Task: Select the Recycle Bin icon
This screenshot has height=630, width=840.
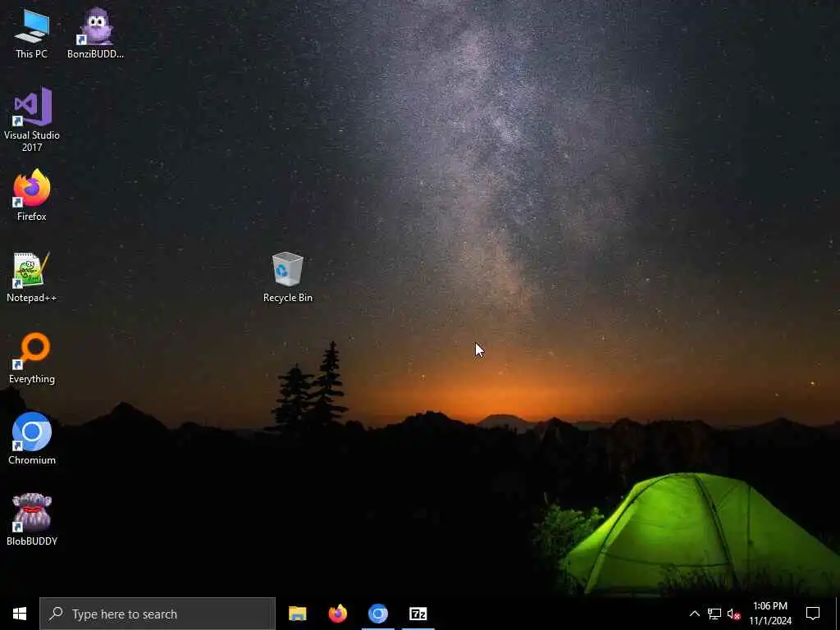Action: [288, 277]
